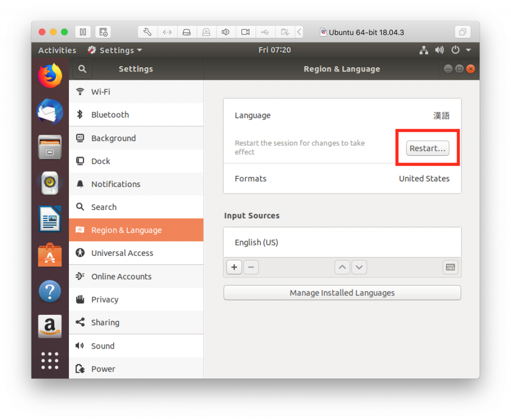Click the Restart... button
The height and width of the screenshot is (420, 511).
(x=427, y=148)
